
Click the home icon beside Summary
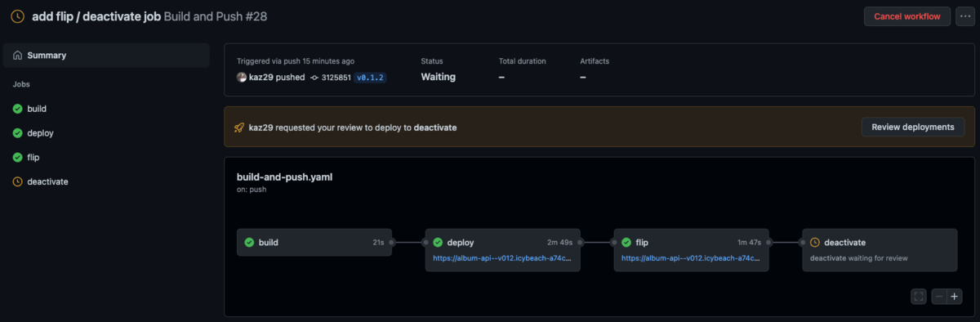point(17,56)
